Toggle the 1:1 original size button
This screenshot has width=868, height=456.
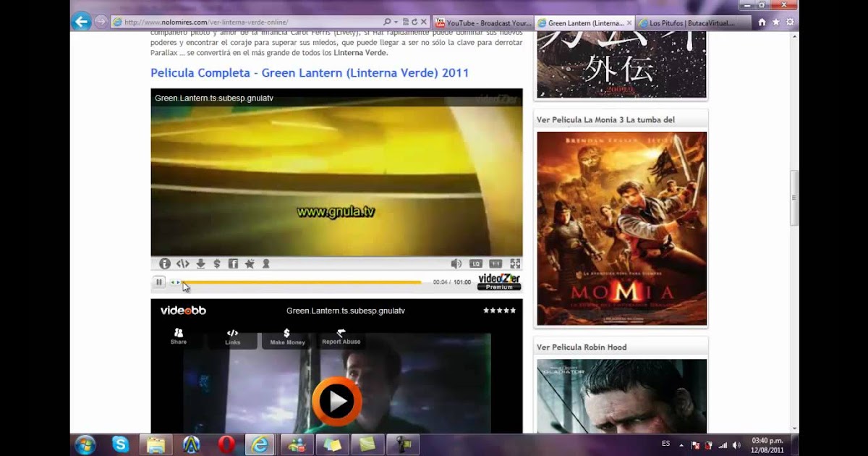point(495,264)
